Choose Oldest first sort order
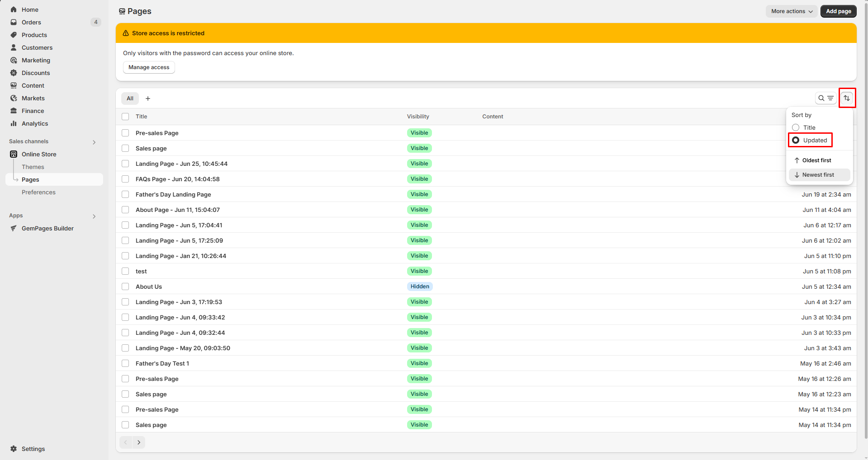868x460 pixels. tap(816, 160)
